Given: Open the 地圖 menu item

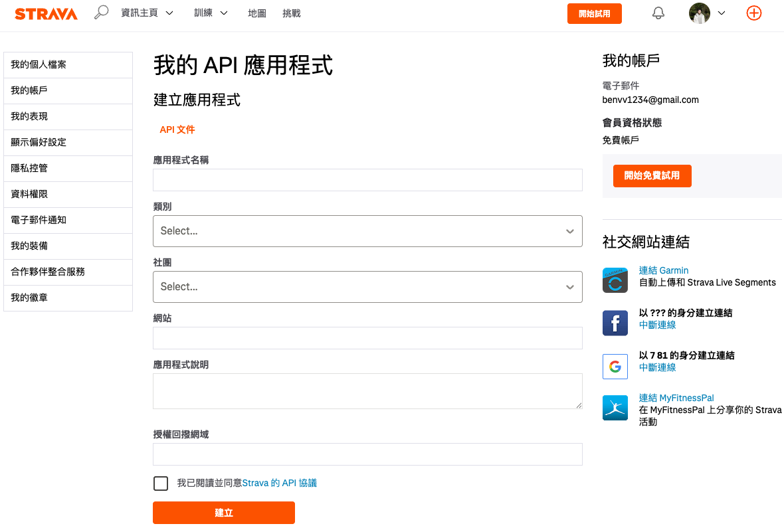Looking at the screenshot, I should (257, 13).
